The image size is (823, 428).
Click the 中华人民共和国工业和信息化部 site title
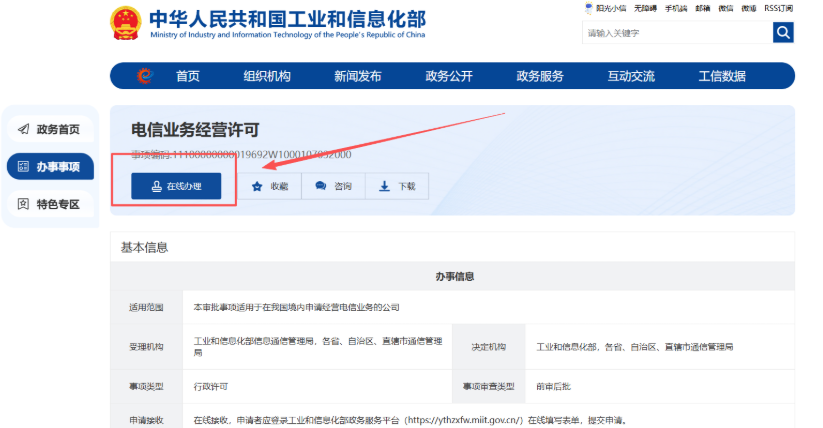click(288, 19)
